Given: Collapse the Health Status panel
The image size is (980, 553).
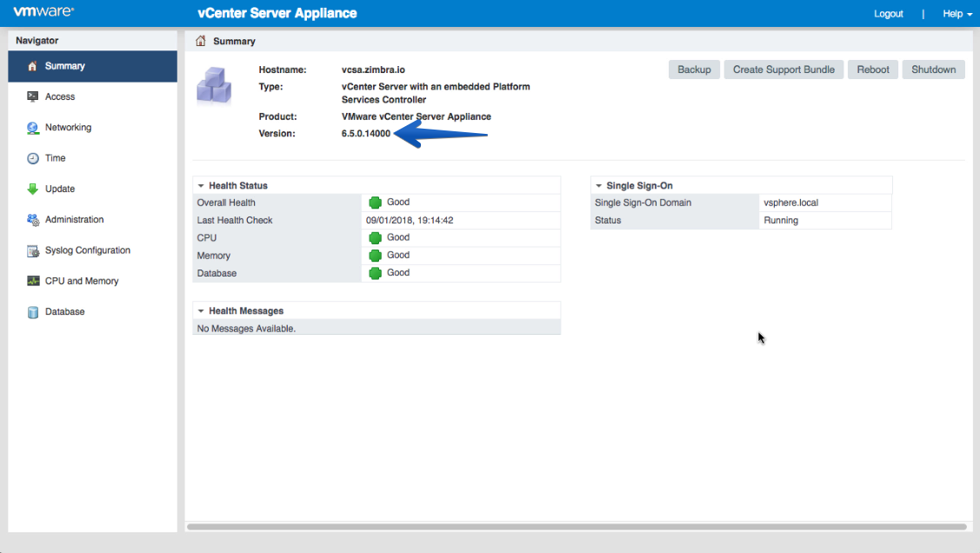Looking at the screenshot, I should coord(201,185).
